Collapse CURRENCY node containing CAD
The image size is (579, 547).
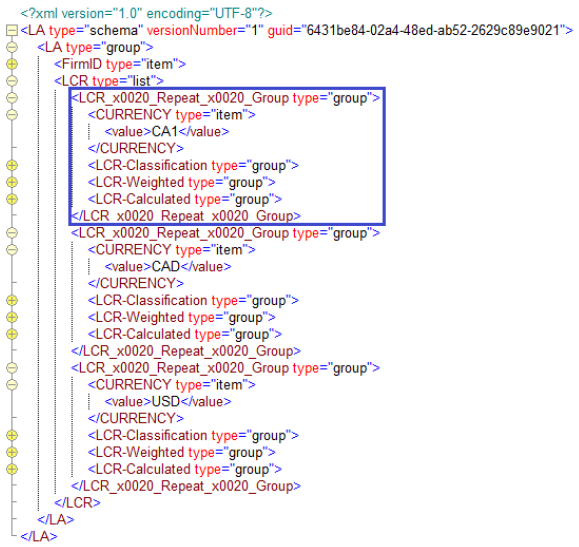[x=12, y=250]
